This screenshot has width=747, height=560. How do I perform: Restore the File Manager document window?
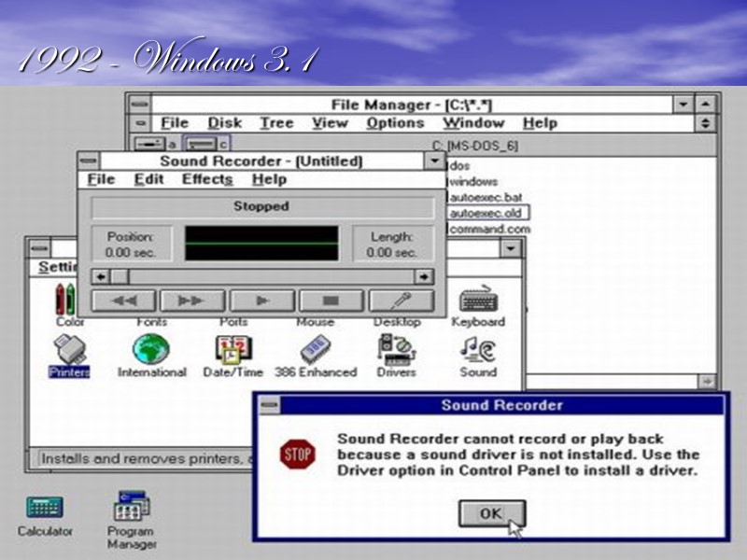tap(705, 123)
